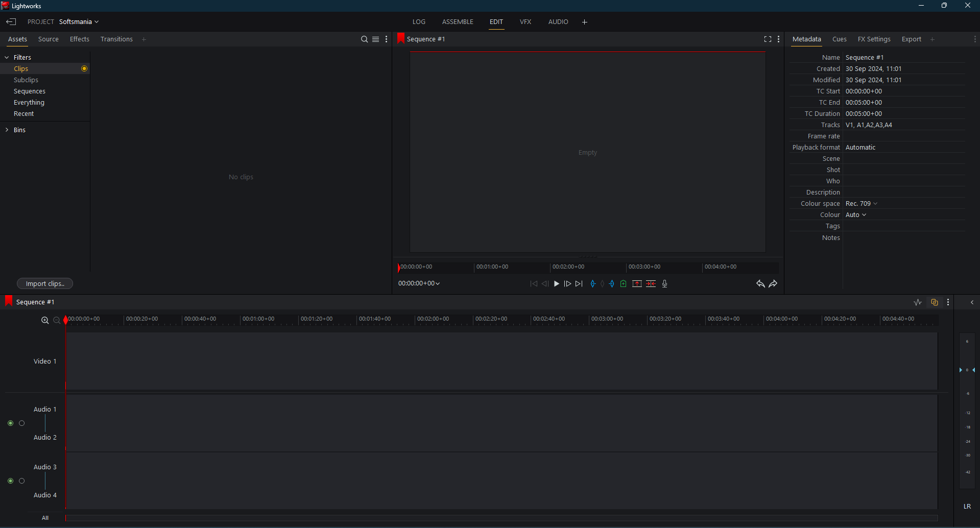The width and height of the screenshot is (980, 528).
Task: Zoom in on the timeline
Action: (45, 320)
